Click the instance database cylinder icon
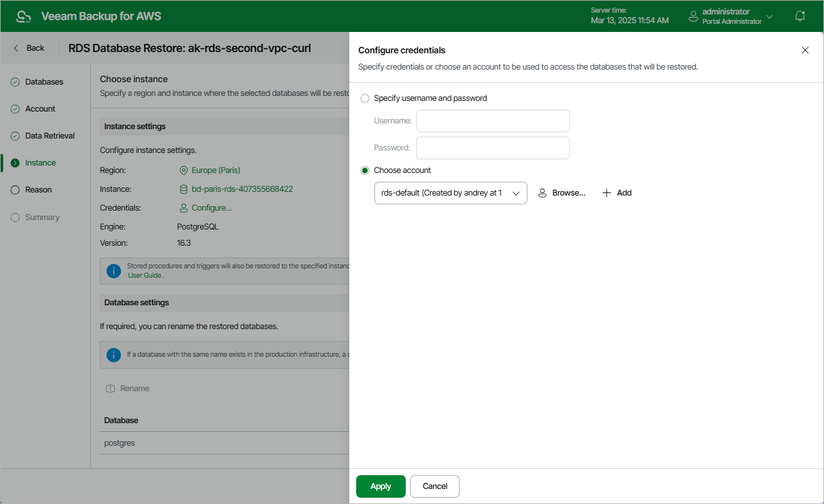824x504 pixels. coord(184,189)
